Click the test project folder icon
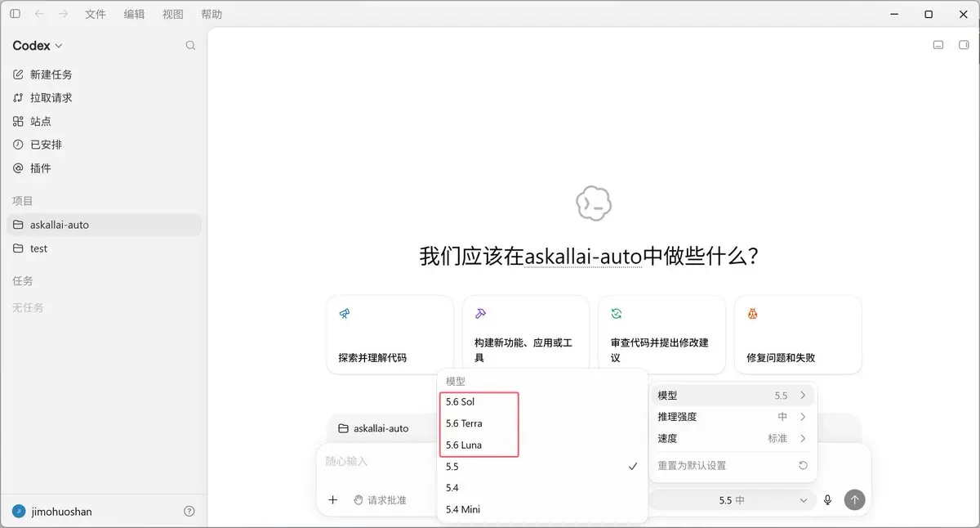This screenshot has height=528, width=980. [x=18, y=248]
